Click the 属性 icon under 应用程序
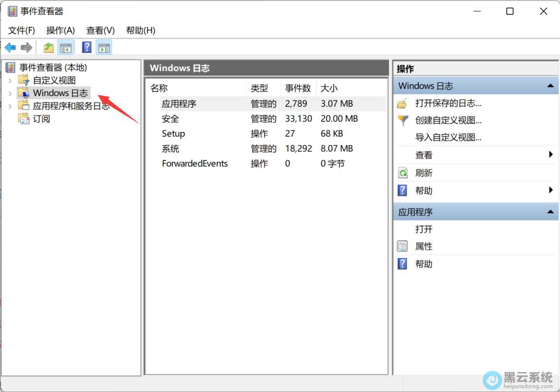Viewport: 560px width, 392px height. click(402, 246)
